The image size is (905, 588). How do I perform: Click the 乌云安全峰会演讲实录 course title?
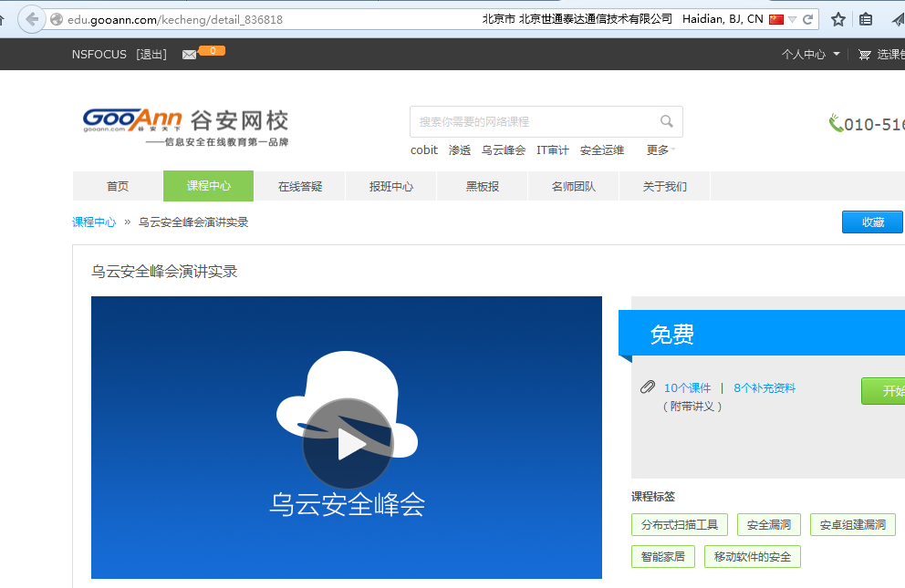click(164, 272)
